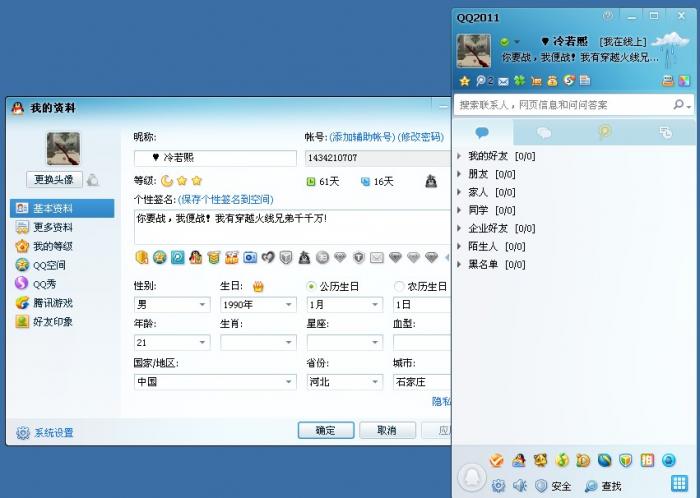This screenshot has height=498, width=700.
Task: Mute sounds via the speaker icon
Action: 519,486
